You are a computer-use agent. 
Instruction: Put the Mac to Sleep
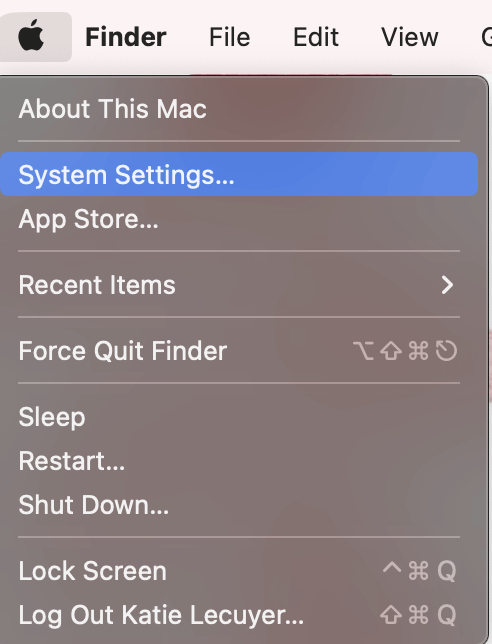tap(239, 416)
